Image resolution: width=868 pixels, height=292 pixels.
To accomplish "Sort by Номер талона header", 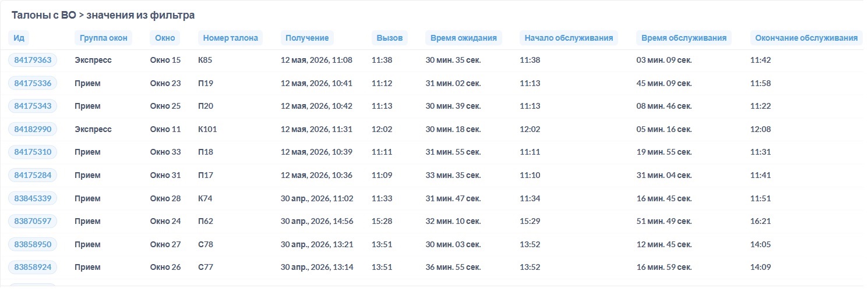I will coord(231,38).
